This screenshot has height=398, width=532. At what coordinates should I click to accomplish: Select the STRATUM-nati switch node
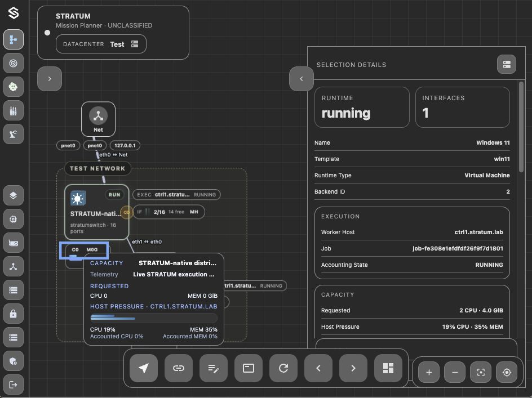click(97, 212)
